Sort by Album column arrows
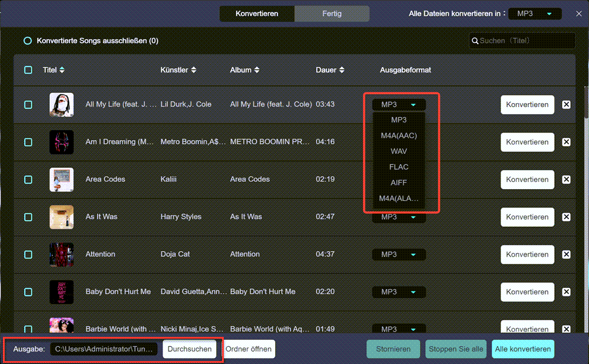Screen dimensions: 589x364 coord(257,70)
